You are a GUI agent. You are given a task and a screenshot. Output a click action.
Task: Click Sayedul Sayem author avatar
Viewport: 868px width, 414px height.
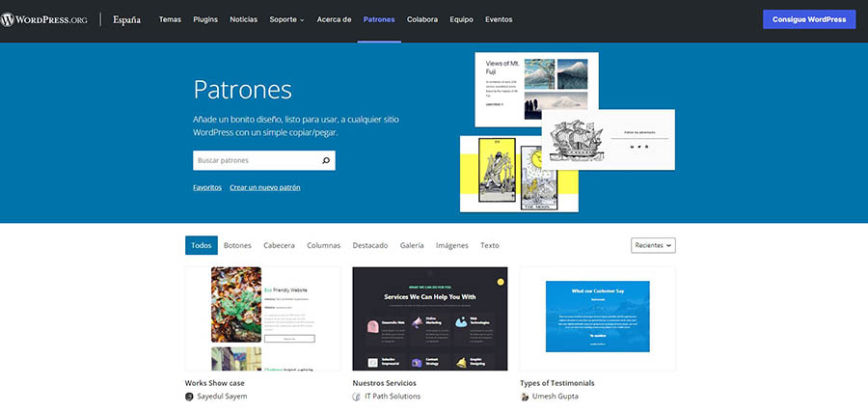[190, 397]
